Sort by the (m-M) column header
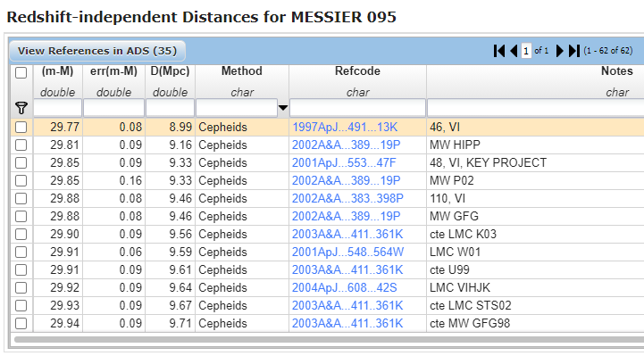Image resolution: width=644 pixels, height=356 pixels. pyautogui.click(x=57, y=71)
